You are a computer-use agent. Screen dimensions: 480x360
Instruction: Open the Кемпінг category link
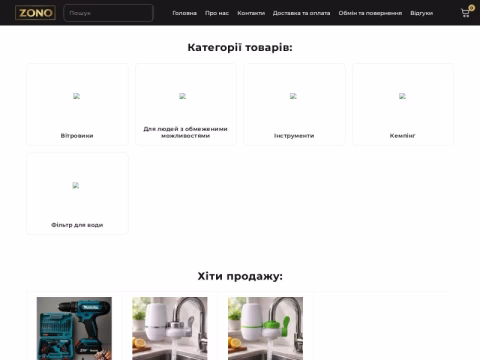click(x=403, y=136)
